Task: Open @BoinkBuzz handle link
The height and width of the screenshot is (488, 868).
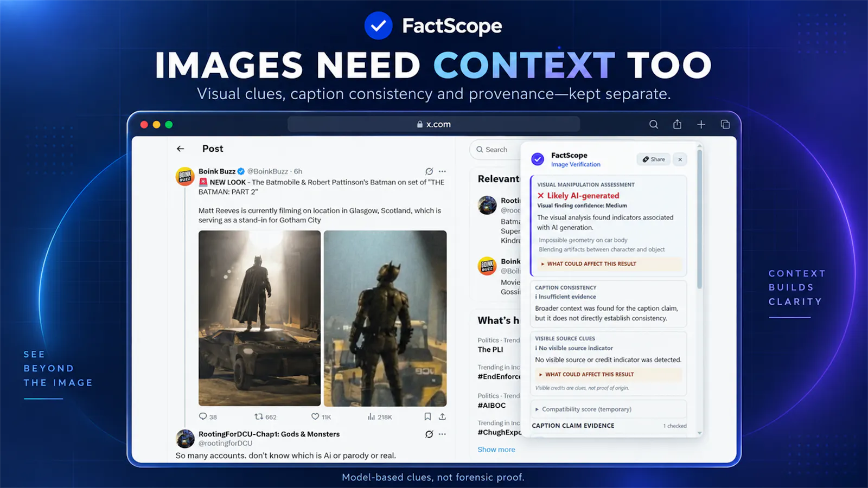Action: [x=268, y=171]
